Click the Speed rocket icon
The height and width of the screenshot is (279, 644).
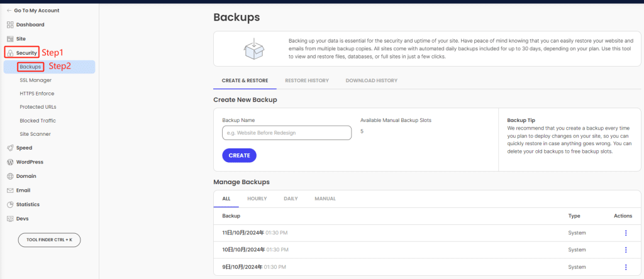click(x=10, y=148)
